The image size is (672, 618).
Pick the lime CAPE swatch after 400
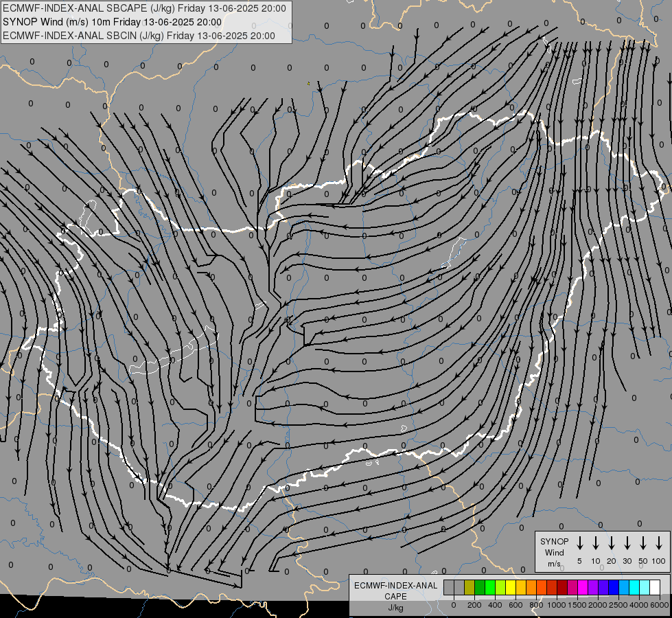pyautogui.click(x=500, y=587)
